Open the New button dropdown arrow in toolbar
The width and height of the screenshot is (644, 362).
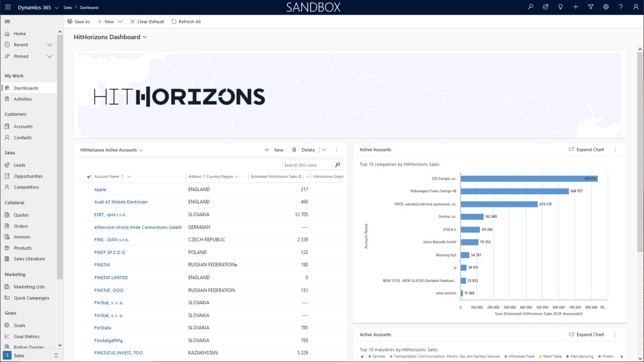(120, 22)
